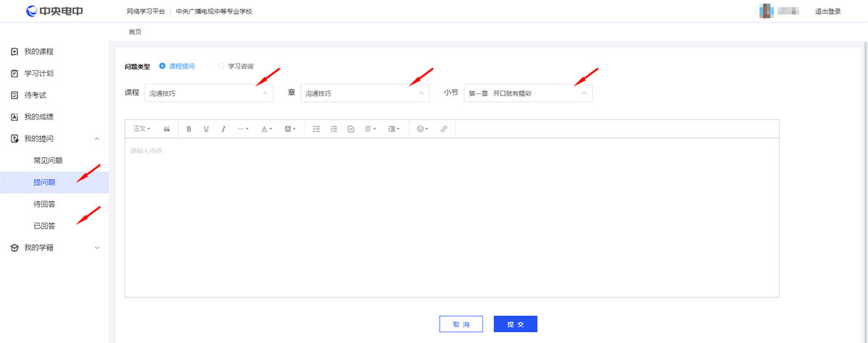Select the 学习咨询 radio option

coord(221,66)
